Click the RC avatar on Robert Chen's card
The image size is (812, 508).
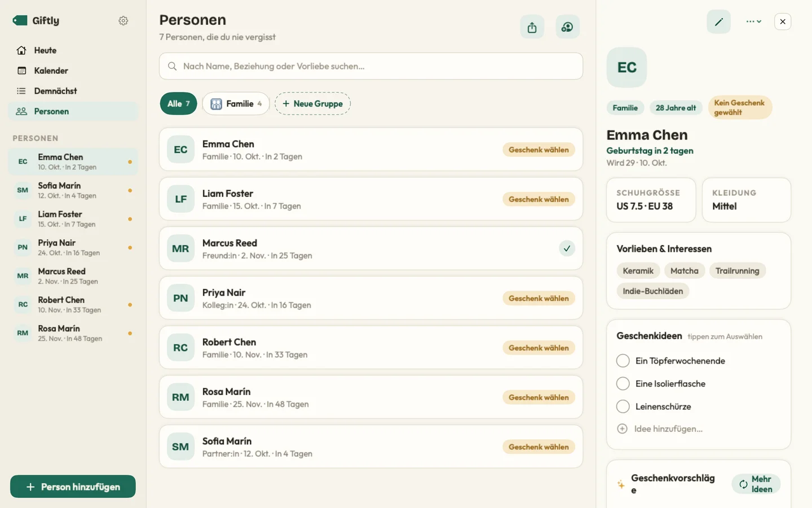[180, 348]
